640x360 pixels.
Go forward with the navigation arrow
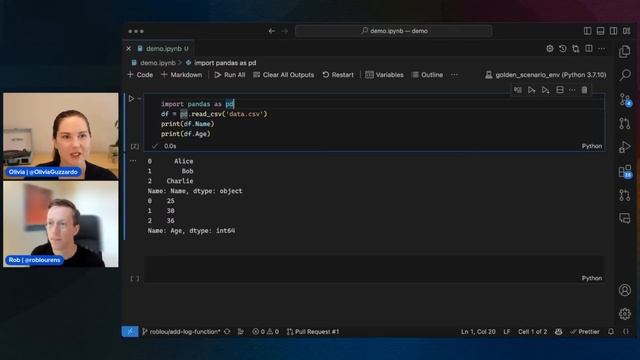285,31
